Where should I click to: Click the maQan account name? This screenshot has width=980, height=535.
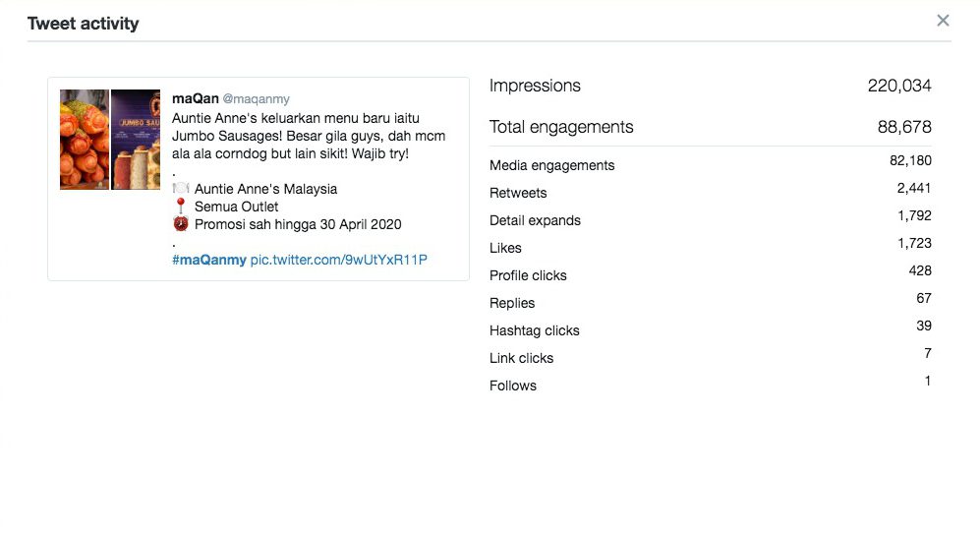195,98
